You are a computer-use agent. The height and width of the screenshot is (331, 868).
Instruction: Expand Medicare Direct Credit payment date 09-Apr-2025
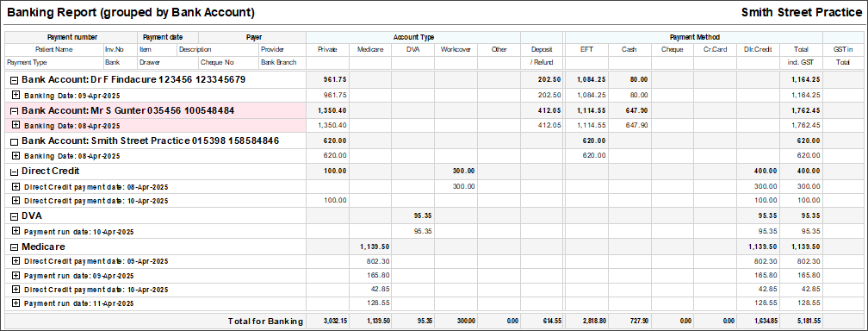coord(15,260)
